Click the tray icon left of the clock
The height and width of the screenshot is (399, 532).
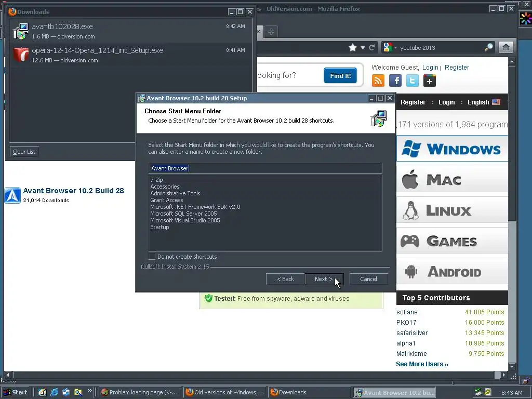(x=488, y=392)
